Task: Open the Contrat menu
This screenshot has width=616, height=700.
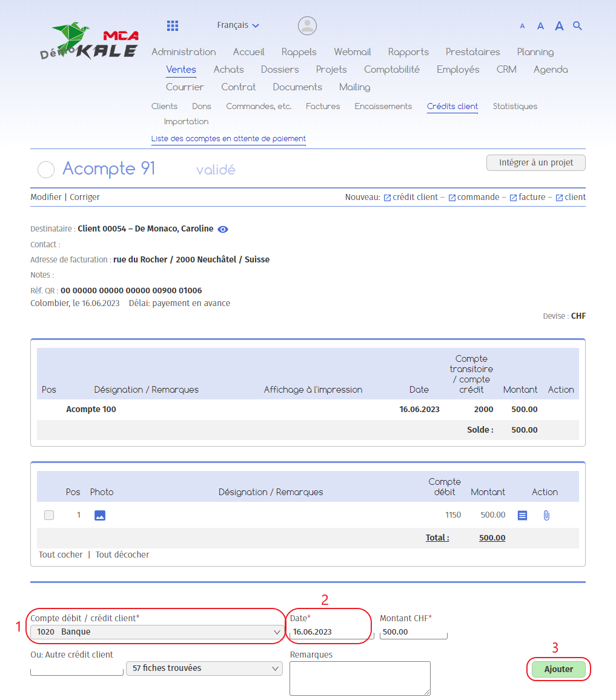Action: [239, 87]
